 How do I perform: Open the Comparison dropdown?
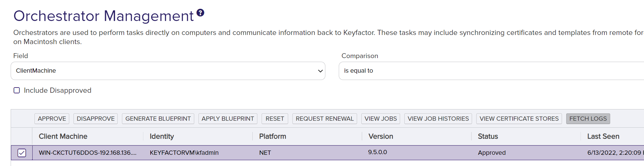point(491,71)
